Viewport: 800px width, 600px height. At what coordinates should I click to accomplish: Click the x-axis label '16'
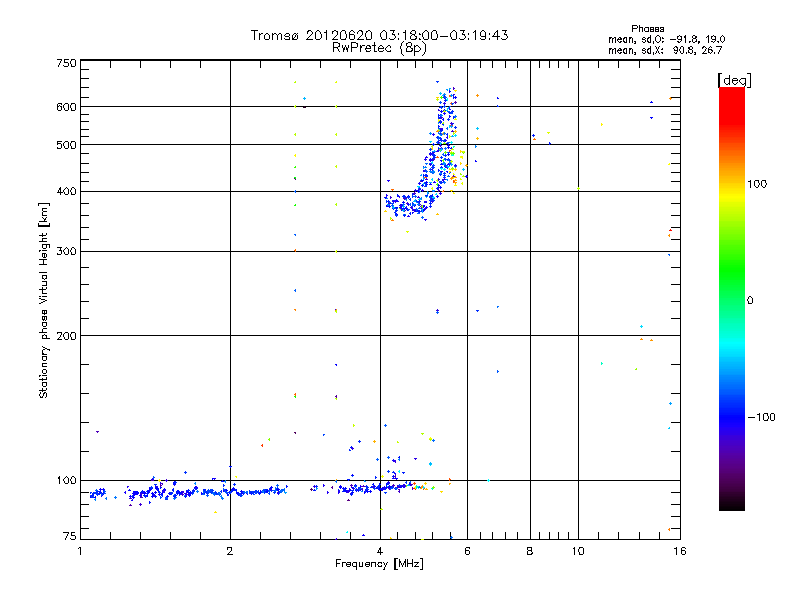tap(680, 551)
